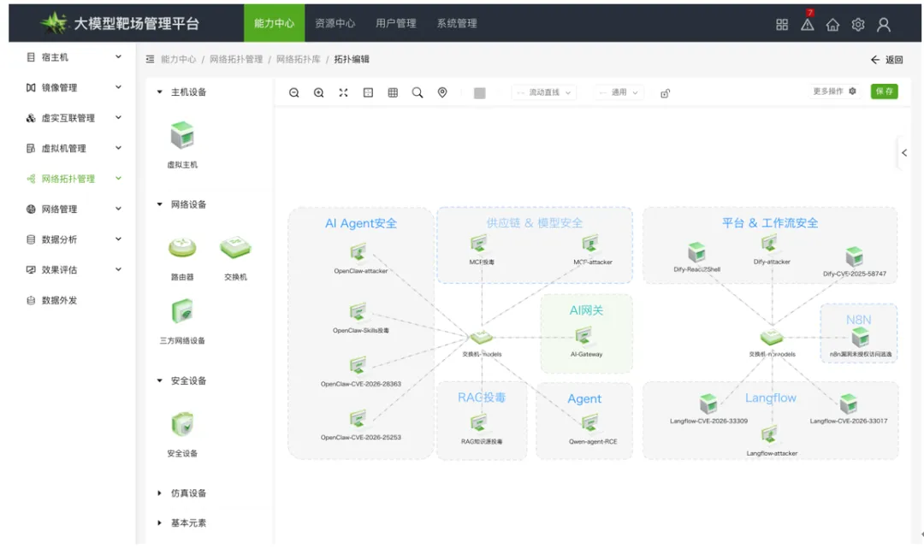Expand 效果评估 sidebar menu
This screenshot has width=924, height=560.
click(x=74, y=269)
